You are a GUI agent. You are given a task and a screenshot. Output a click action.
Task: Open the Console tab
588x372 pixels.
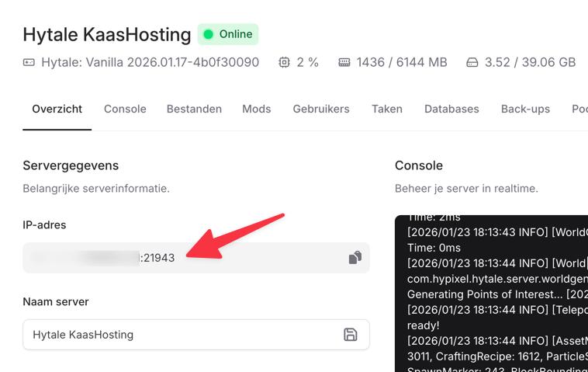(x=125, y=109)
